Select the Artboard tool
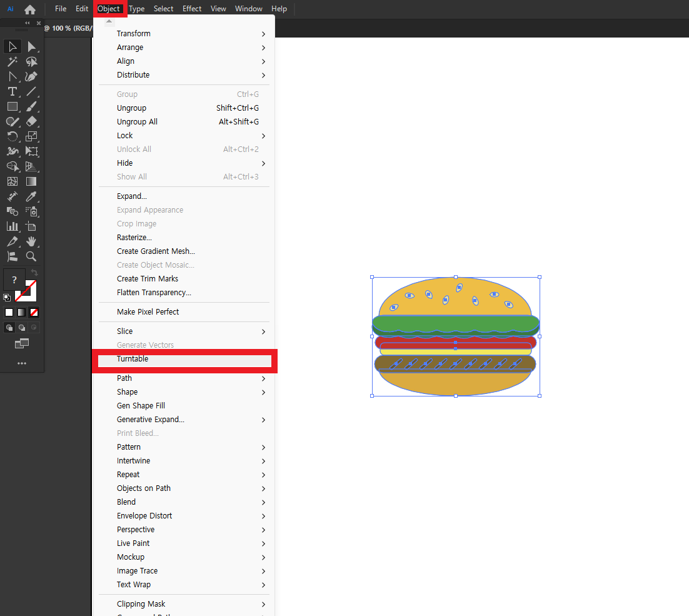This screenshot has height=616, width=689. click(31, 226)
